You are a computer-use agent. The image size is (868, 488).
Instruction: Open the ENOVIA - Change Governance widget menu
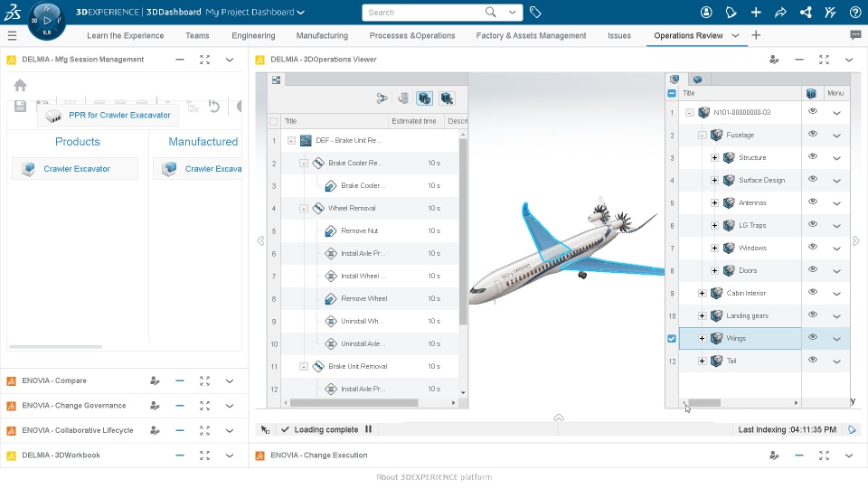click(230, 406)
